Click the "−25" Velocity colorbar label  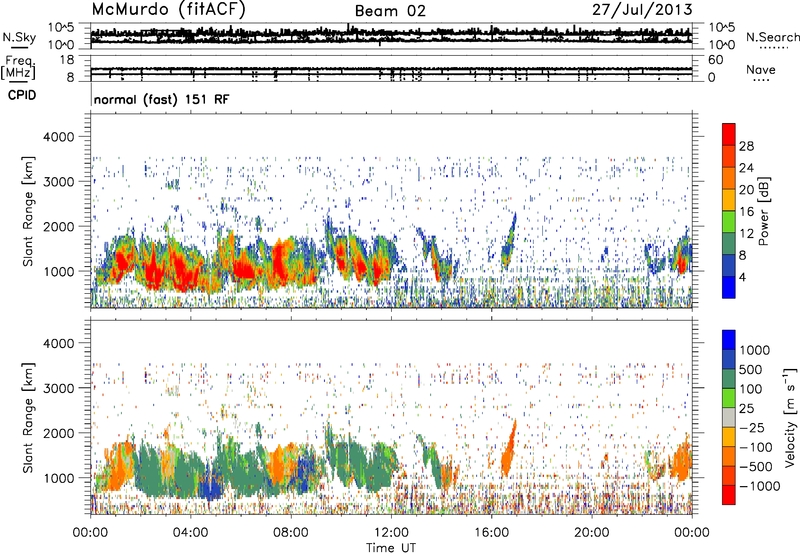(x=752, y=427)
